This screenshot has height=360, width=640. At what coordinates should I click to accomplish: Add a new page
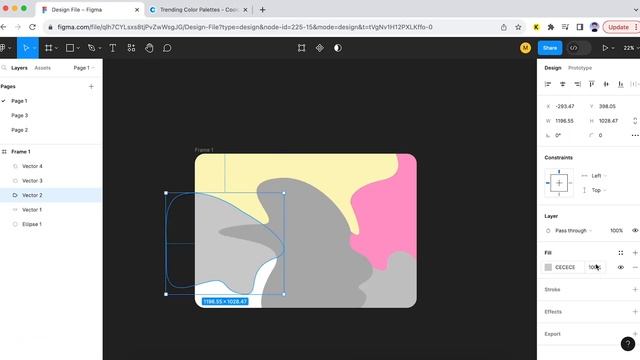91,87
